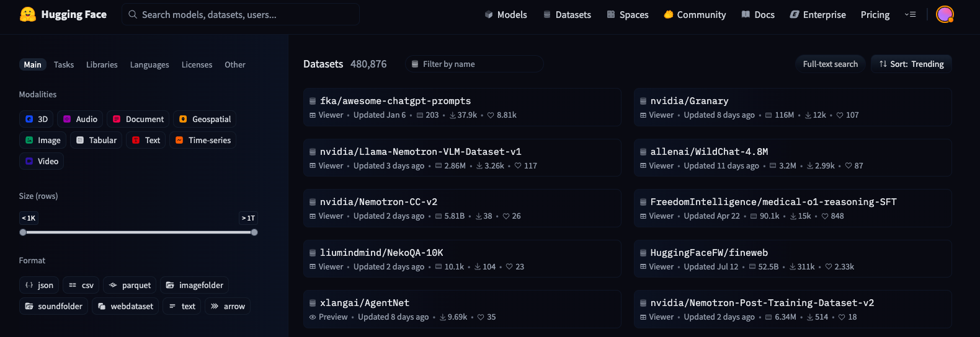Screen dimensions: 980x337
Task: Open the Enterprise page
Action: coord(817,14)
